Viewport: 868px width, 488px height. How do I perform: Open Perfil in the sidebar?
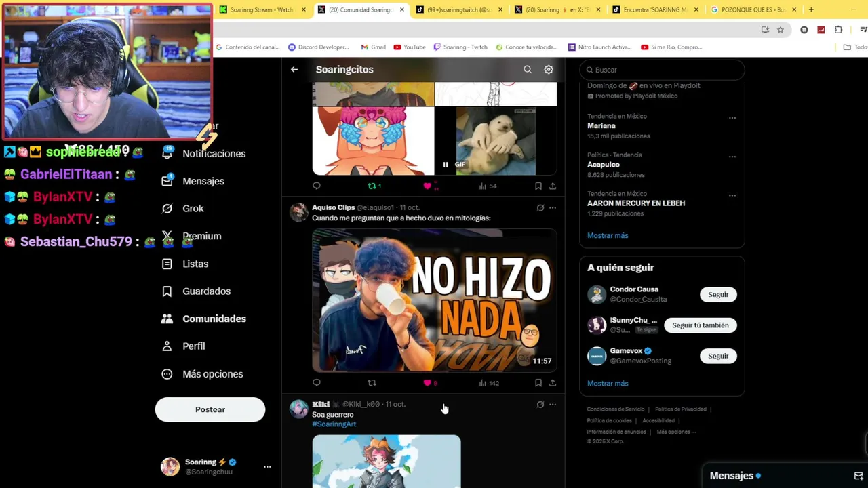[183, 346]
